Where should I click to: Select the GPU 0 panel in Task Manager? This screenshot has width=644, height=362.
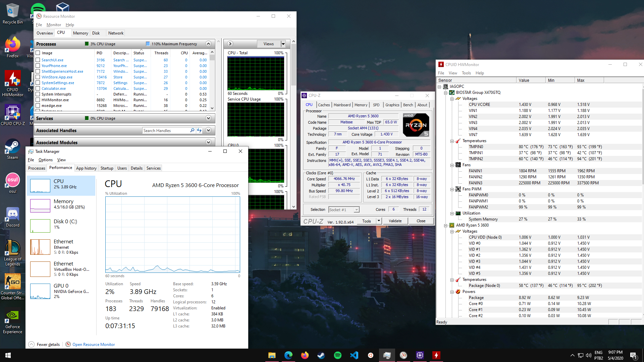(61, 291)
